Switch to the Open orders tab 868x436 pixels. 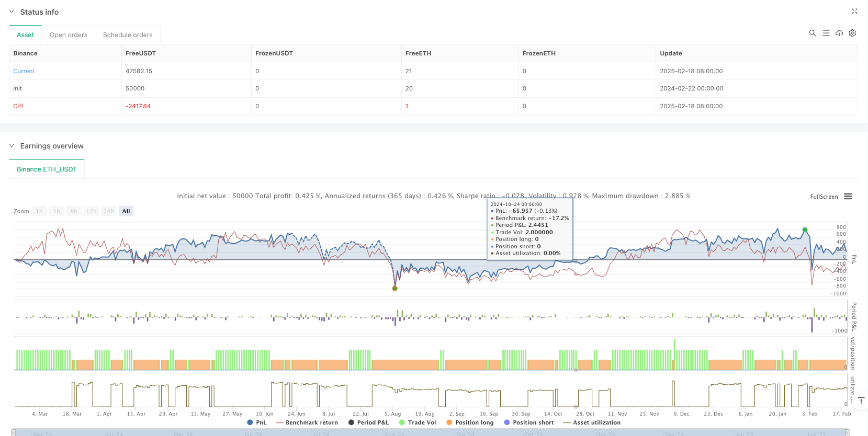click(69, 35)
